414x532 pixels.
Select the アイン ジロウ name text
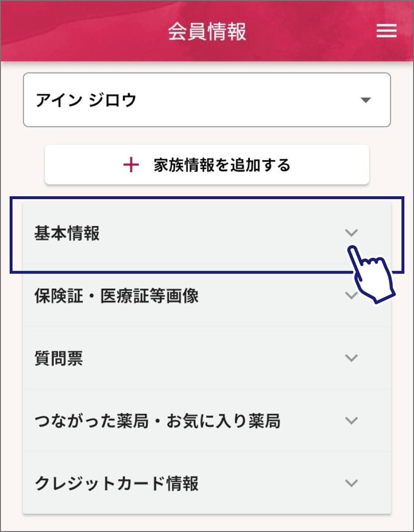pos(86,100)
